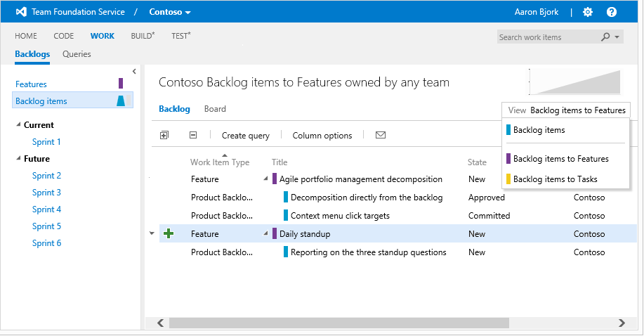644x336 pixels.
Task: Open the settings gear icon
Action: [x=588, y=12]
